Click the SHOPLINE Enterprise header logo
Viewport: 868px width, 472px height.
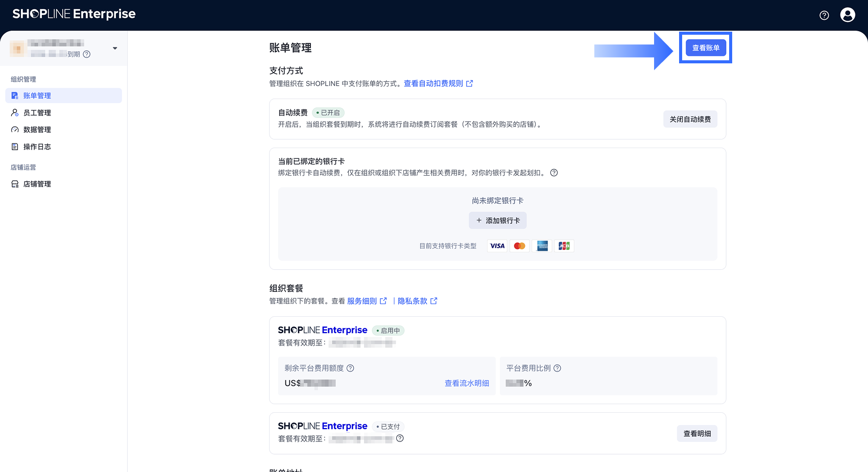tap(74, 14)
